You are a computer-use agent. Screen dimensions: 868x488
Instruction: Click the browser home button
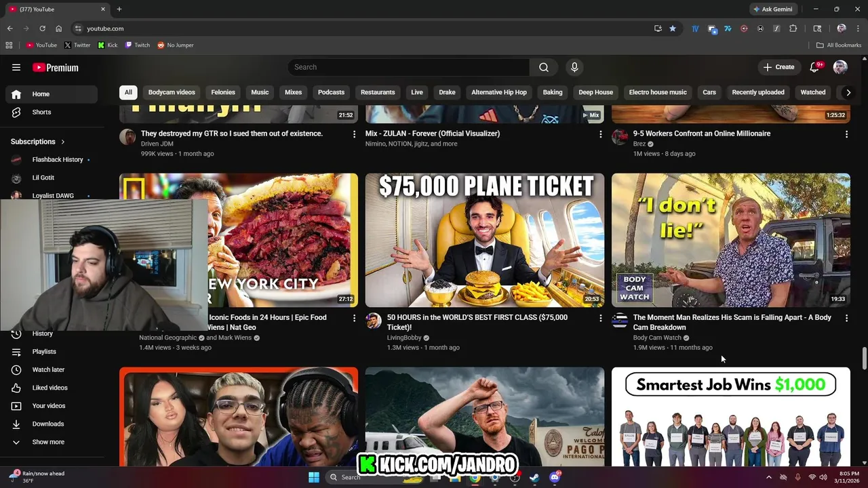[x=58, y=28]
